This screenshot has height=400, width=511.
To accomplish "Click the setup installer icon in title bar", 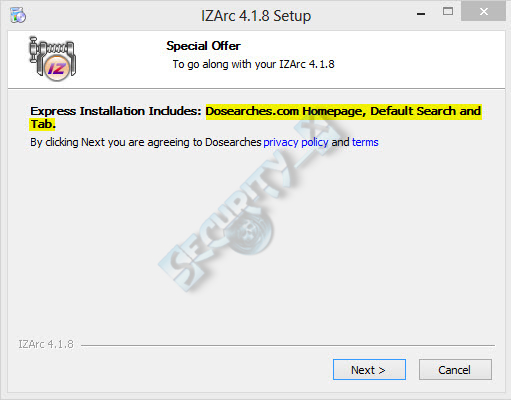I will coord(18,15).
